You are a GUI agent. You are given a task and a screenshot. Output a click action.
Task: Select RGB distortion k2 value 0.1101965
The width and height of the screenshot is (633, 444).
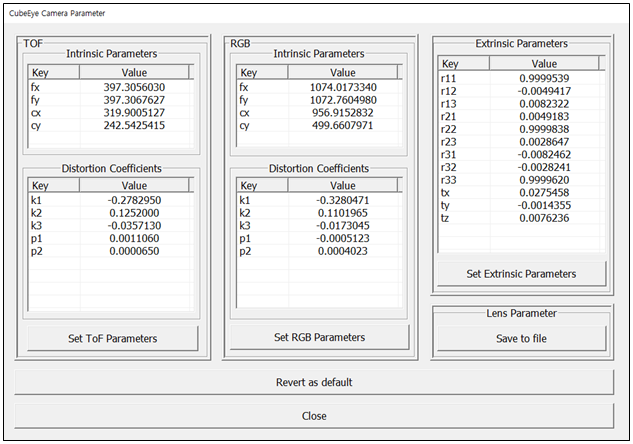343,213
